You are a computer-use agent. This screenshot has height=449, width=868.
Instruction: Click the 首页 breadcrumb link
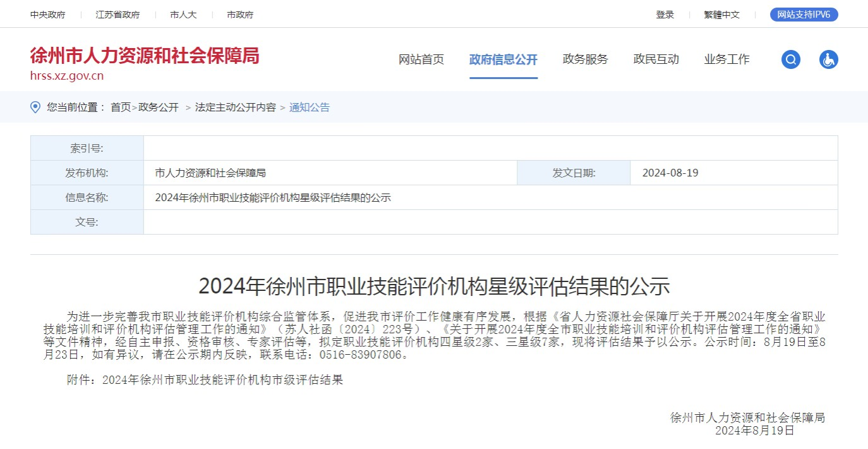[x=121, y=108]
